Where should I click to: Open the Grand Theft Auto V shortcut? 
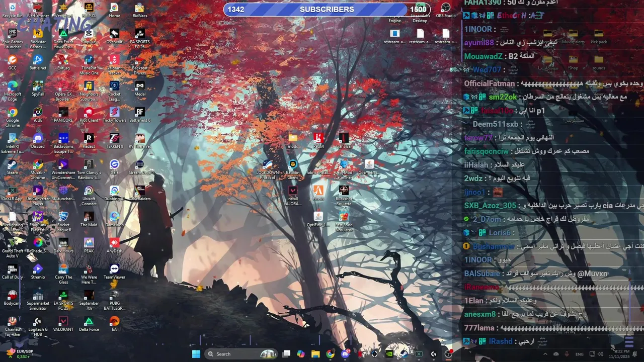click(12, 248)
